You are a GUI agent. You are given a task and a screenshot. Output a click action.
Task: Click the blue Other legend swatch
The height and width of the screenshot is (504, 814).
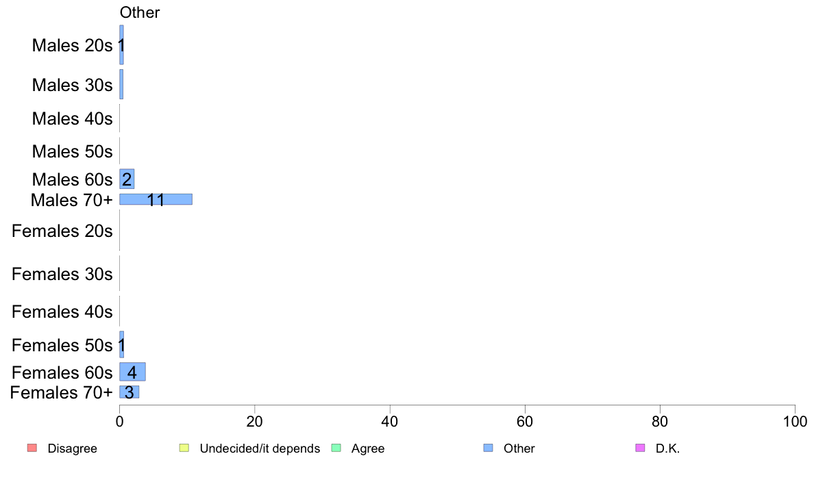(488, 448)
